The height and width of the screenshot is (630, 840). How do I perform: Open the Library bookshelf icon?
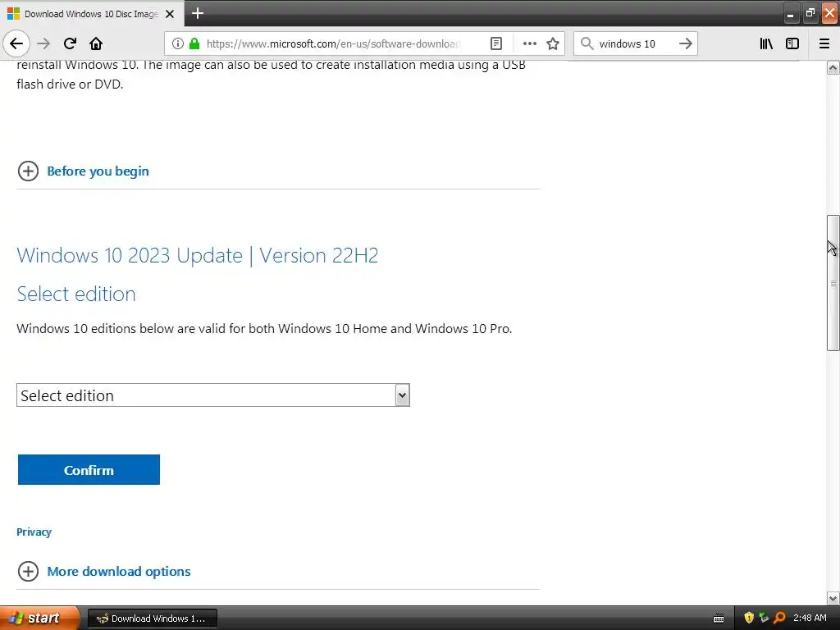pyautogui.click(x=766, y=43)
